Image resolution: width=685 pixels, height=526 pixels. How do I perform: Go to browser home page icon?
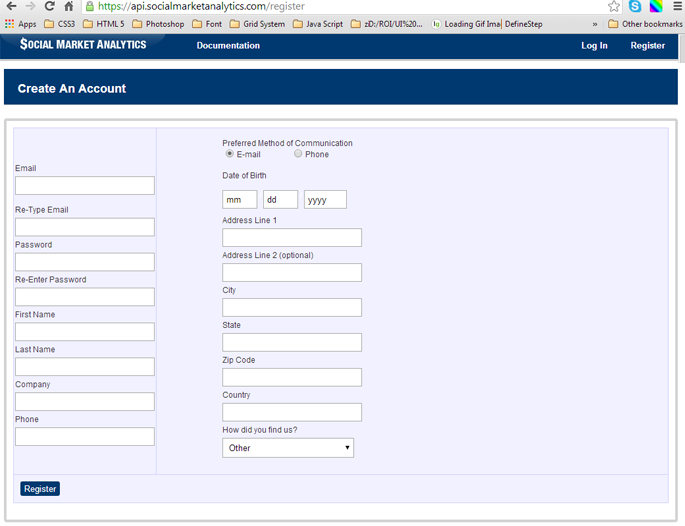pos(69,6)
